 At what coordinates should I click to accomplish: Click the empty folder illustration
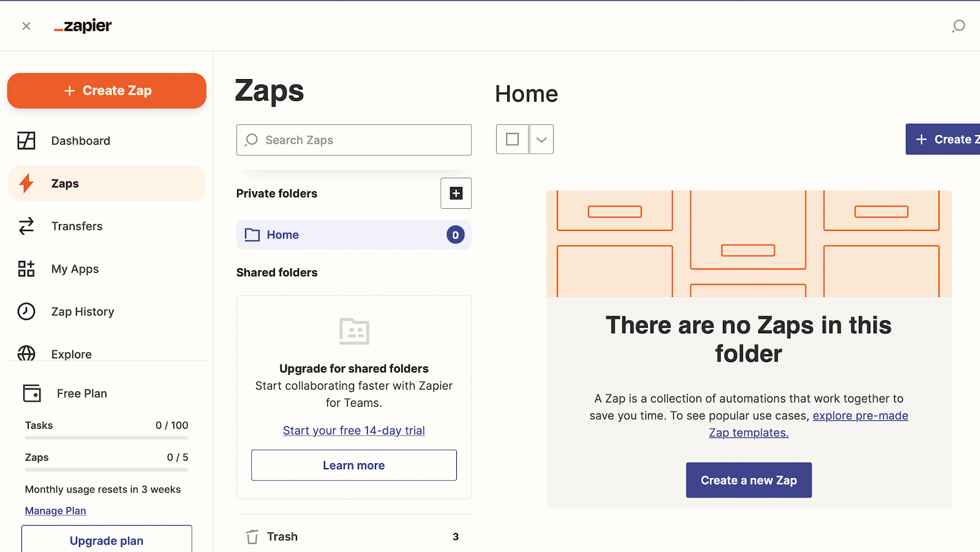[x=749, y=244]
